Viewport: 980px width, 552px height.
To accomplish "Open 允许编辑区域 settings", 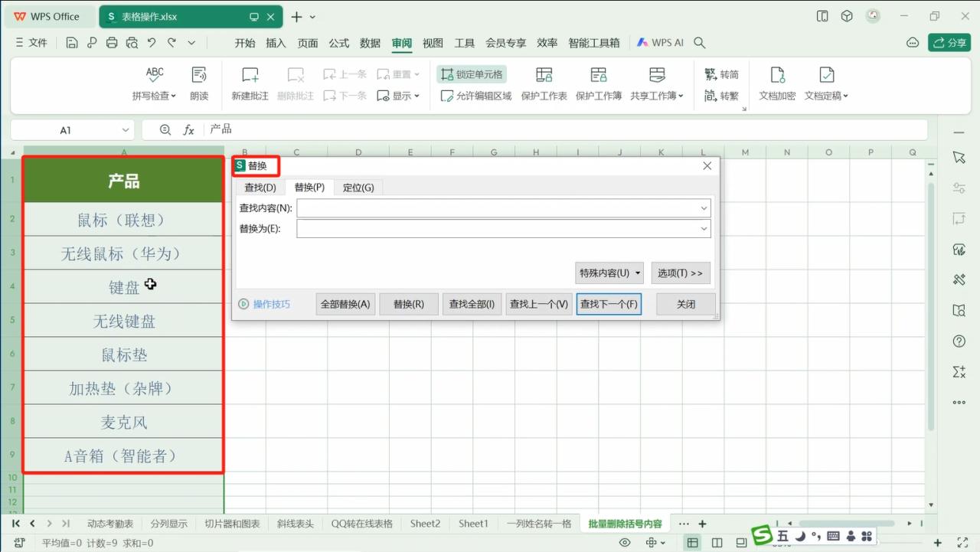I will point(476,96).
